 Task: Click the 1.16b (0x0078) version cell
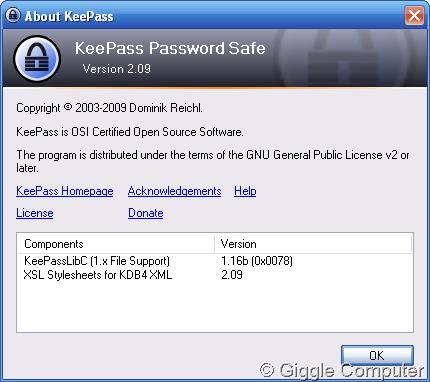(257, 261)
